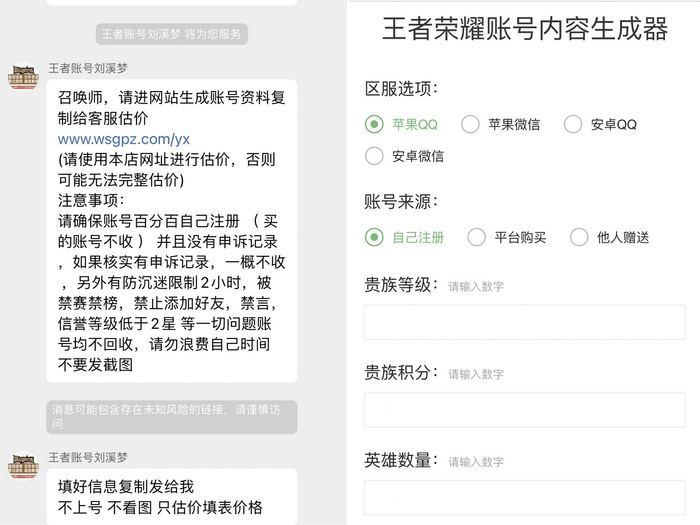The width and height of the screenshot is (700, 525).
Task: Focus the 贵族积分 input field
Action: click(x=525, y=410)
